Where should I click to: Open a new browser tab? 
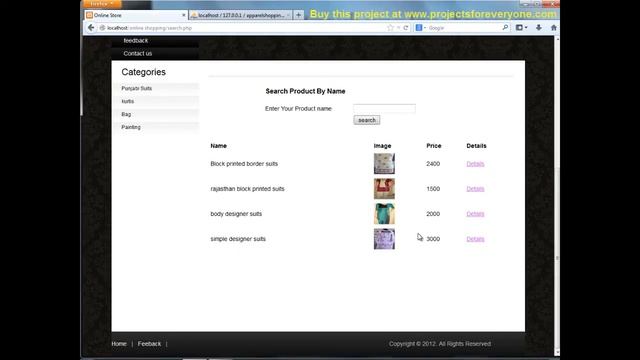[x=298, y=15]
